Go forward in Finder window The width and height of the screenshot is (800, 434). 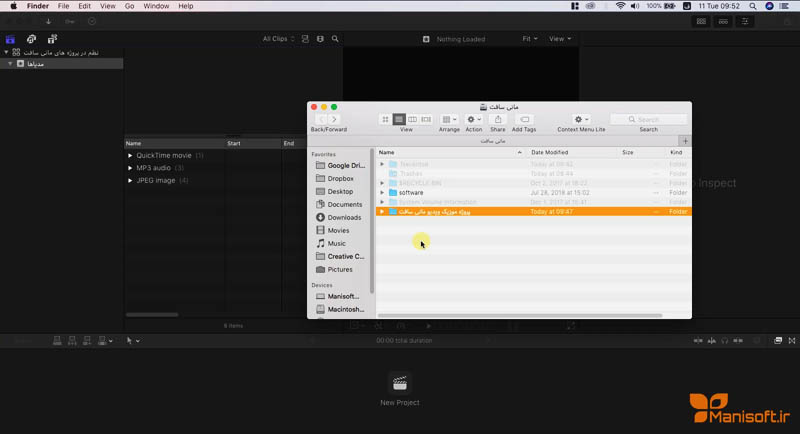pyautogui.click(x=334, y=119)
